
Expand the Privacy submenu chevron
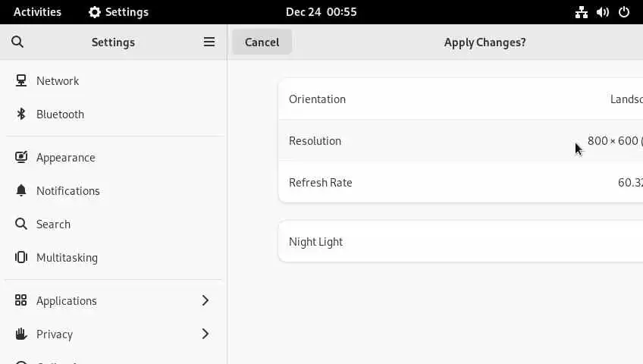(205, 334)
